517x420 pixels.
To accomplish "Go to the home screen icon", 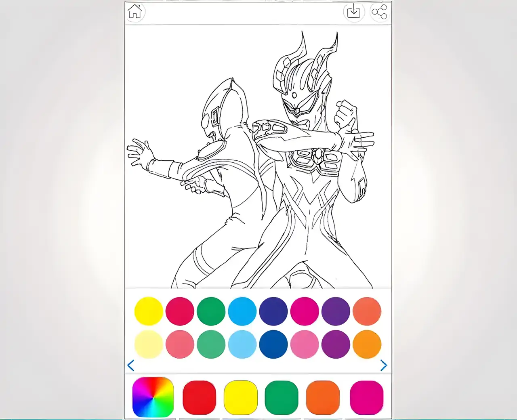I will (135, 12).
